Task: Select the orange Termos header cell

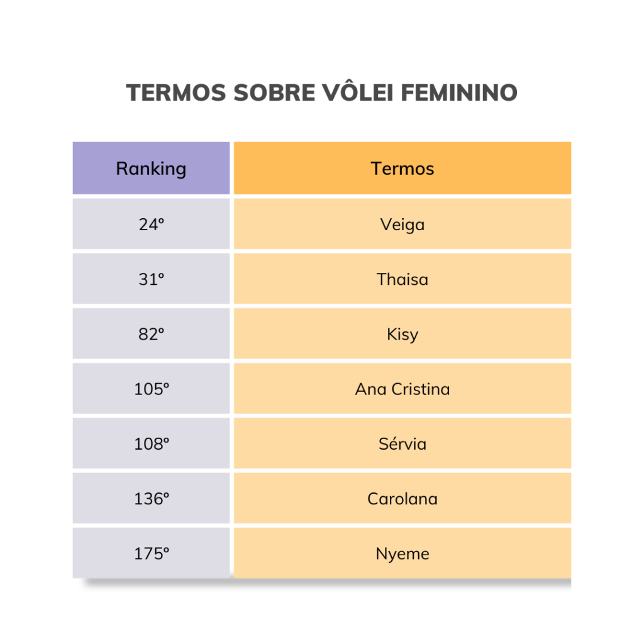Action: (402, 169)
